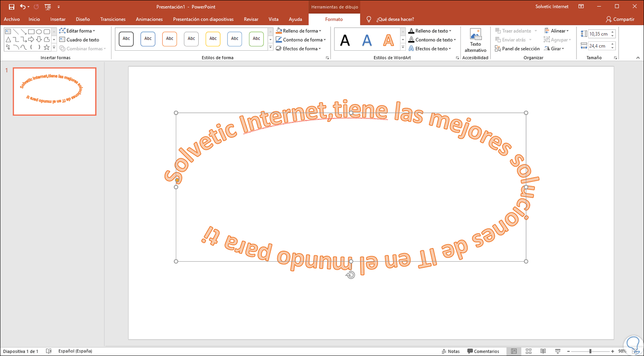Viewport: 644px width, 356px height.
Task: Select the blue WordArt A style
Action: coord(366,40)
